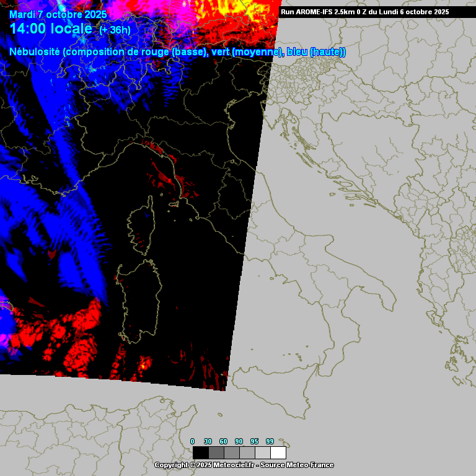Click the black legend swatch under 0

pos(200,452)
